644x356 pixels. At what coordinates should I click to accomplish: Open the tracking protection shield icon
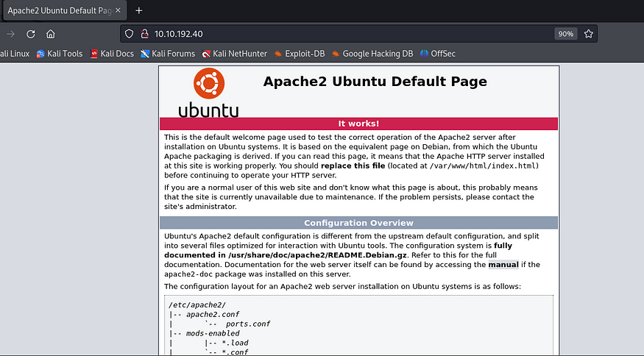[129, 34]
